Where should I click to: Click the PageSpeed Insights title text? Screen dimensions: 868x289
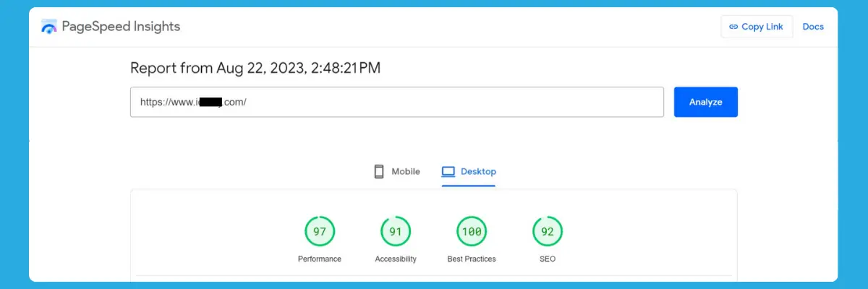121,27
